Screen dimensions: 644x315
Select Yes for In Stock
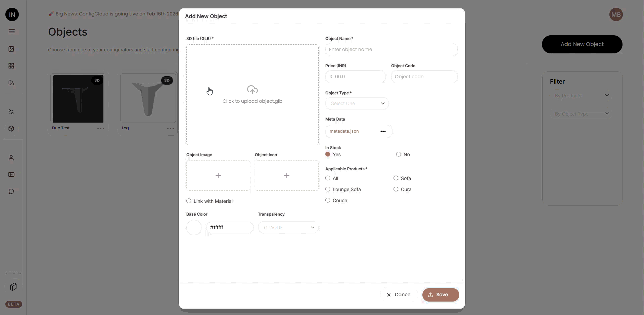(328, 154)
